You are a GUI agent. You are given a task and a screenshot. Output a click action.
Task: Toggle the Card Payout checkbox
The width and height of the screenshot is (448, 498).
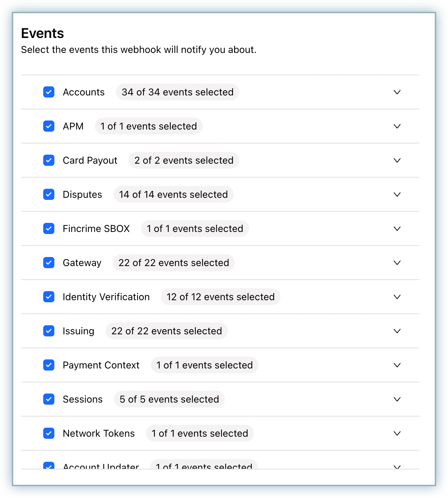tap(49, 160)
